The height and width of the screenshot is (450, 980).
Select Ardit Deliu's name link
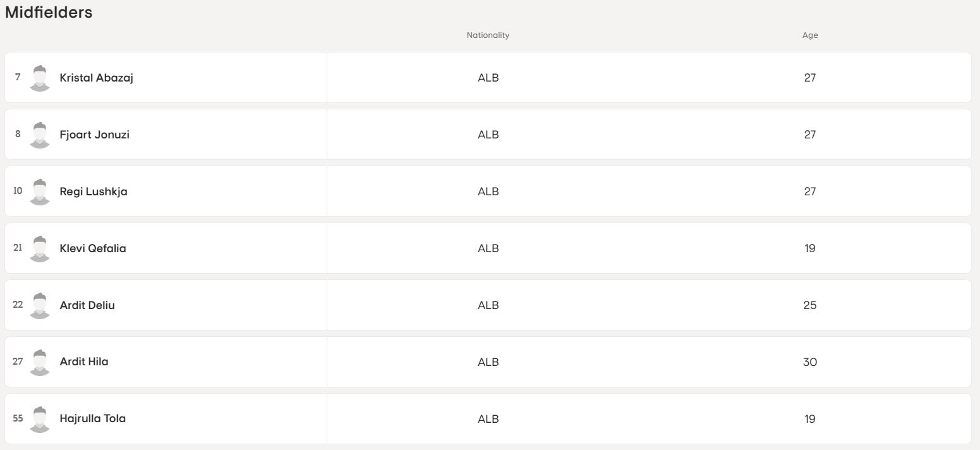click(x=87, y=305)
